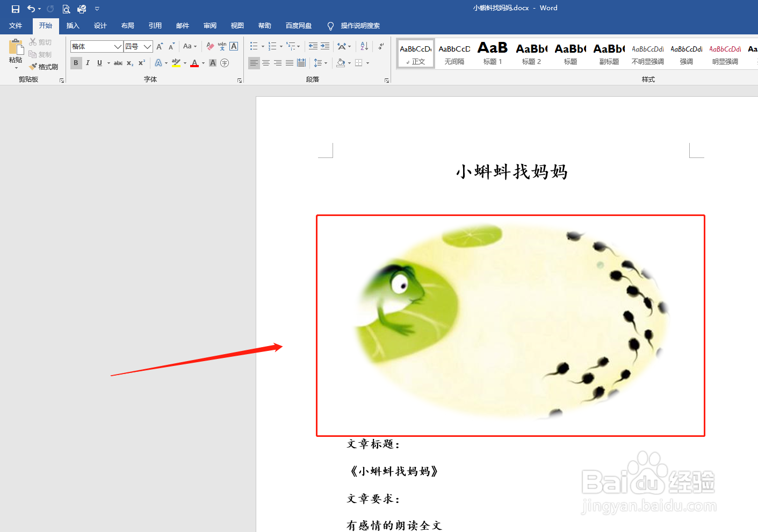Apply the 标题 1 style

pyautogui.click(x=492, y=53)
